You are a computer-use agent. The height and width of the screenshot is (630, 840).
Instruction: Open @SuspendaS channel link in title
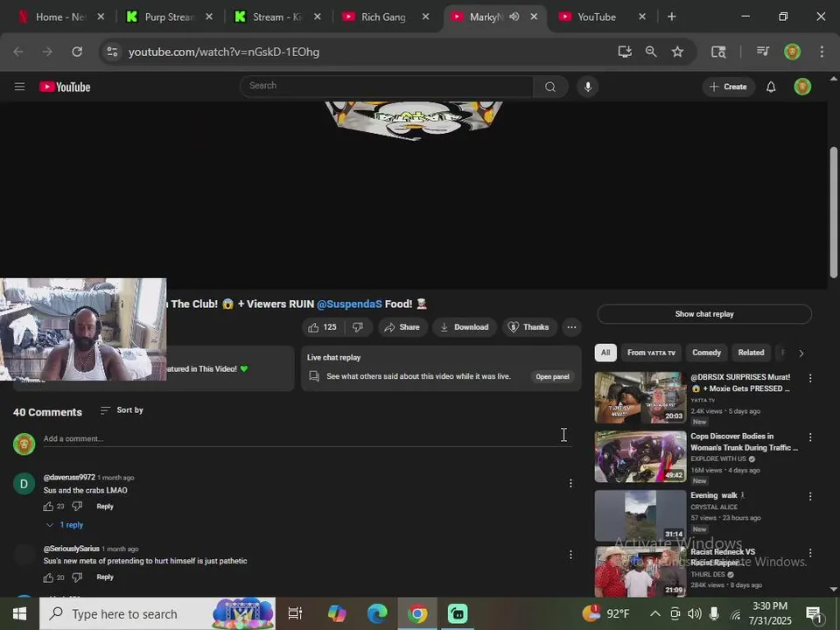349,304
